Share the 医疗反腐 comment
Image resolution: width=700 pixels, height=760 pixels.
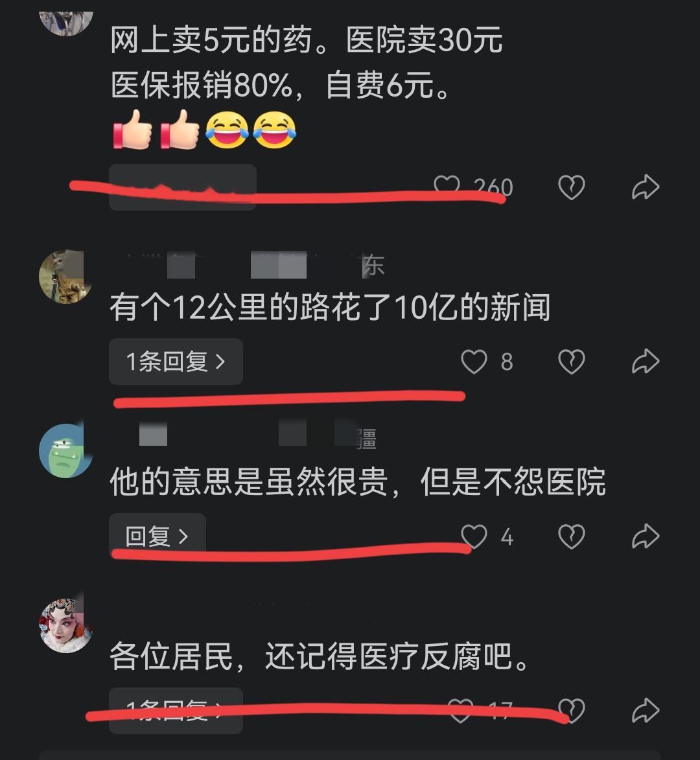point(645,711)
